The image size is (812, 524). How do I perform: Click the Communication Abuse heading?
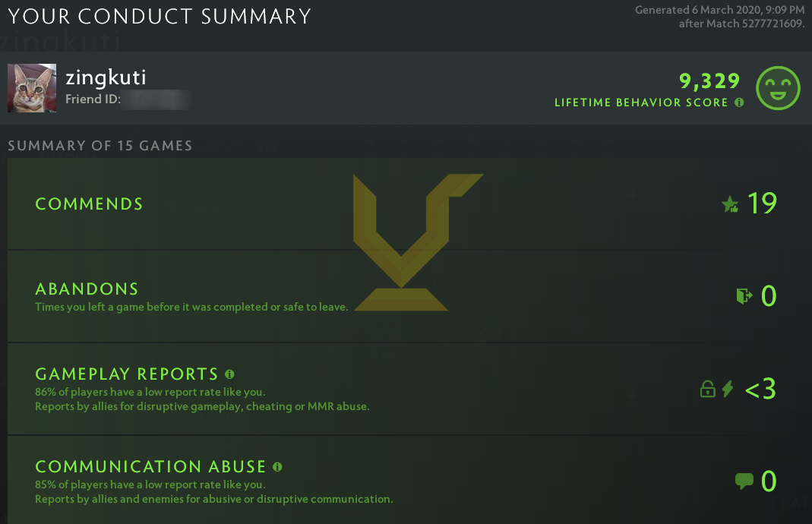[x=150, y=466]
